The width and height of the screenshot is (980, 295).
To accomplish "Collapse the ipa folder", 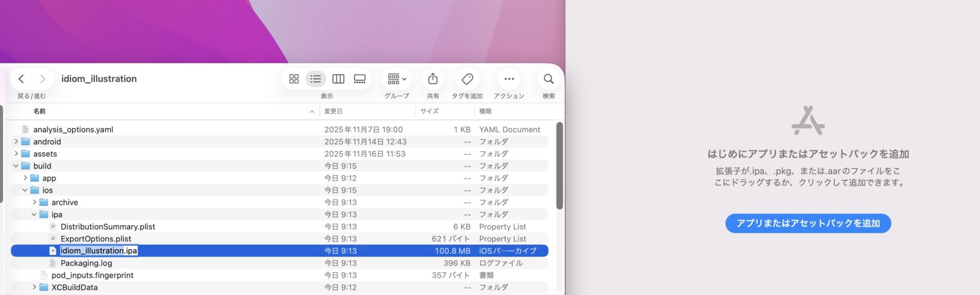I will point(34,214).
